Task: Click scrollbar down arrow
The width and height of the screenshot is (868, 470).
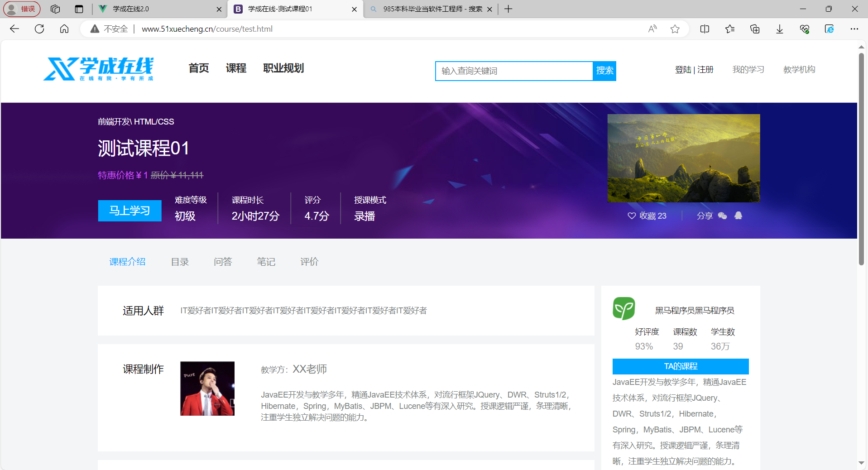Action: pos(861,463)
